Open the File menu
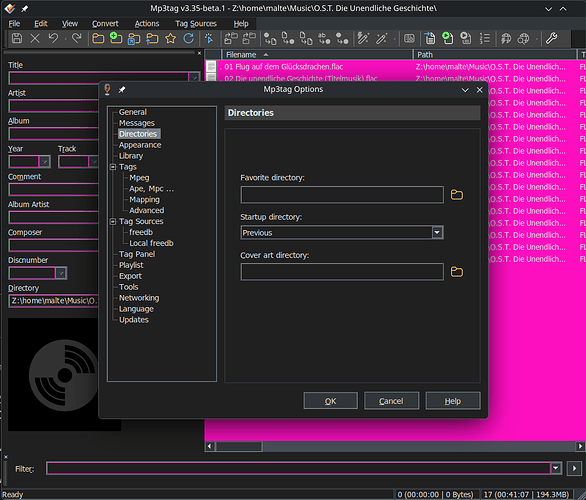The height and width of the screenshot is (500, 586). click(14, 24)
